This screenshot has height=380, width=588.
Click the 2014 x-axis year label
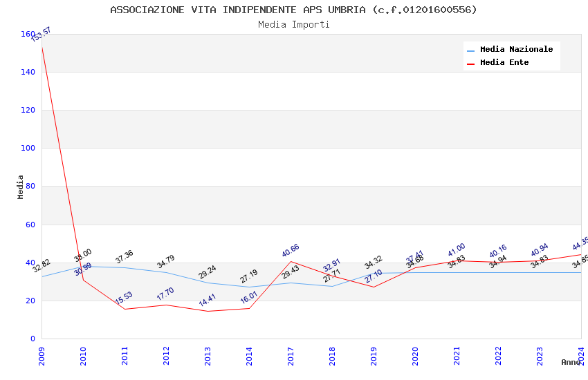pyautogui.click(x=249, y=356)
